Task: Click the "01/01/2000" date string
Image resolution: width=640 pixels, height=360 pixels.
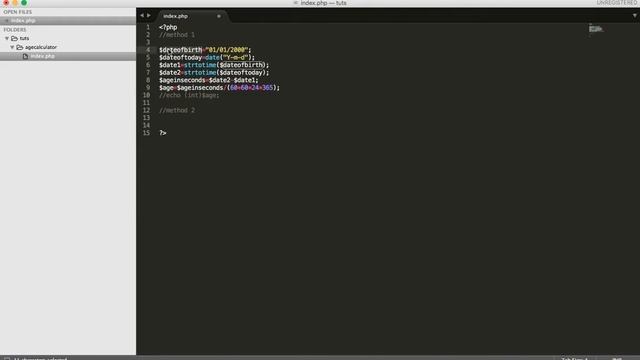Action: click(227, 50)
